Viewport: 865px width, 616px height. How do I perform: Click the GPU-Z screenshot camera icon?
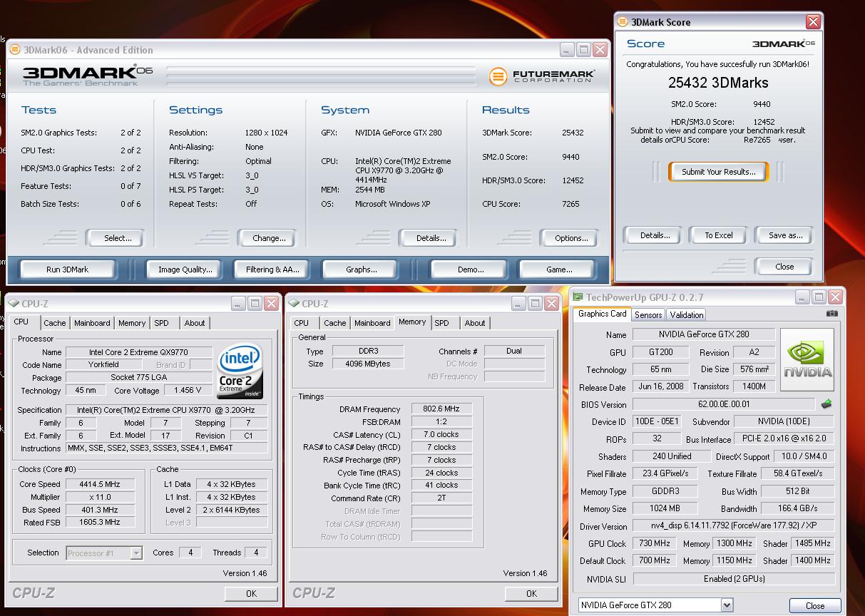click(831, 314)
